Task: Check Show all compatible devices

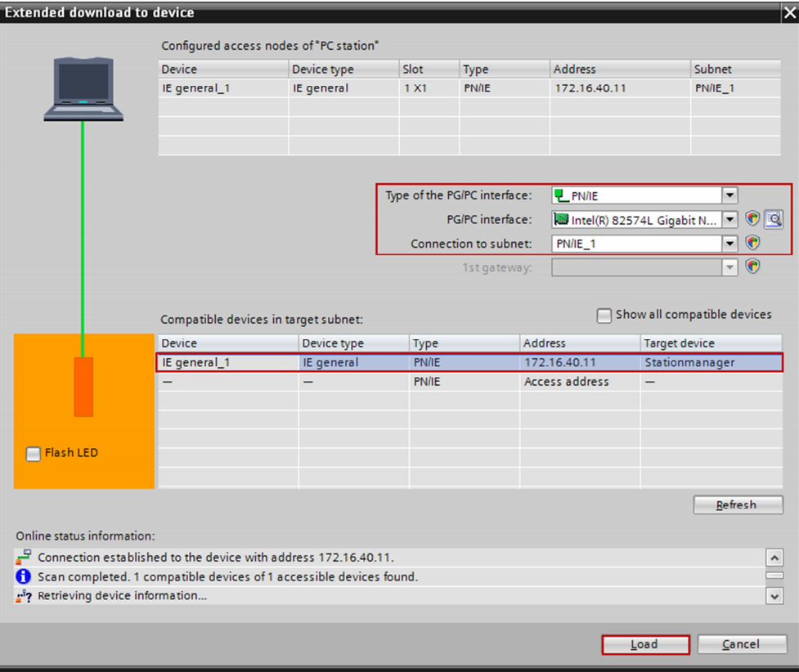Action: point(604,316)
